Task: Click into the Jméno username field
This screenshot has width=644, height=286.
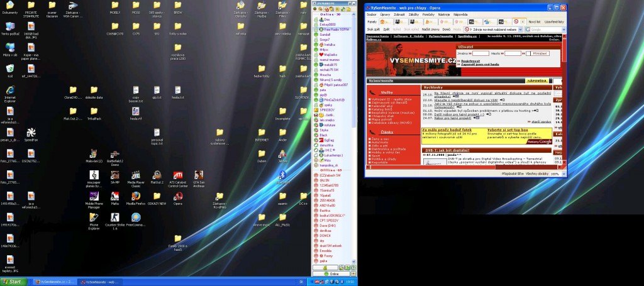Action: [x=480, y=53]
